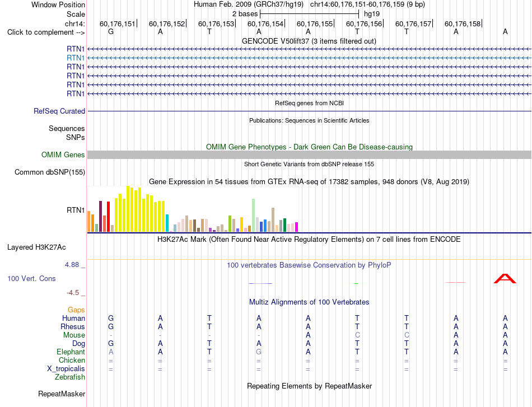532x407 pixels.
Task: Open "Multiz Alignments of 100 Vertebrates" title
Action: [x=309, y=302]
